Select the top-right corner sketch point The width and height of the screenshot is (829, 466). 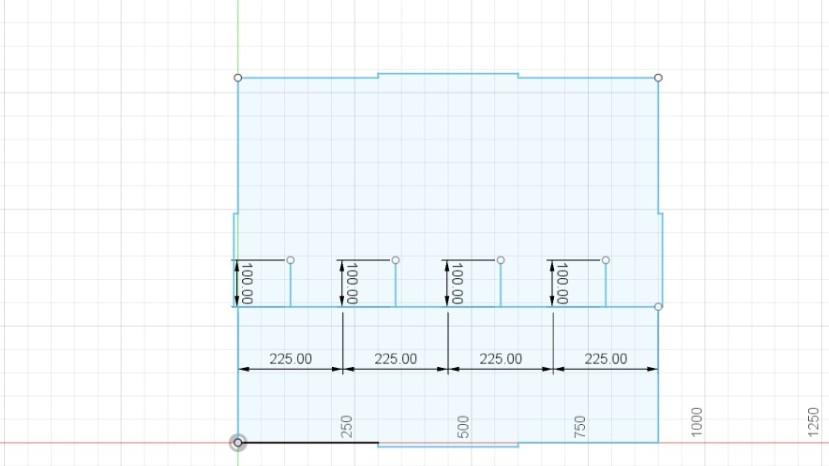(x=658, y=78)
